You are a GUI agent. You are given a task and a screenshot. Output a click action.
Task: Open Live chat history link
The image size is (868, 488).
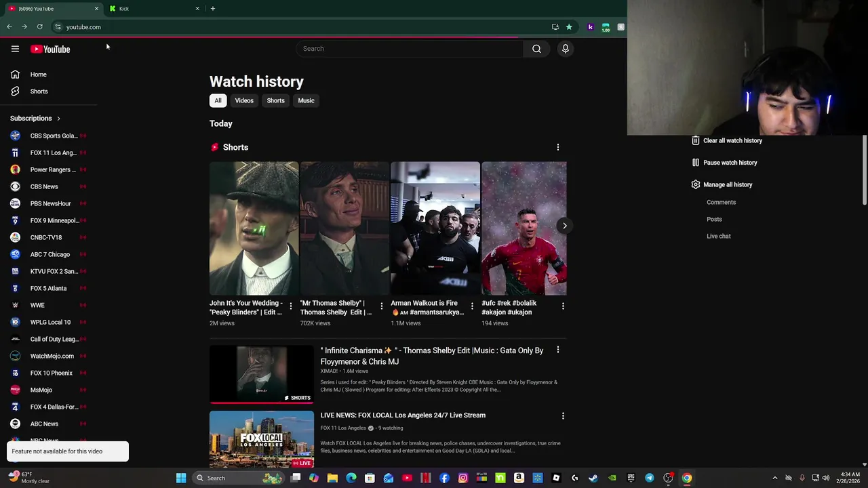coord(718,236)
